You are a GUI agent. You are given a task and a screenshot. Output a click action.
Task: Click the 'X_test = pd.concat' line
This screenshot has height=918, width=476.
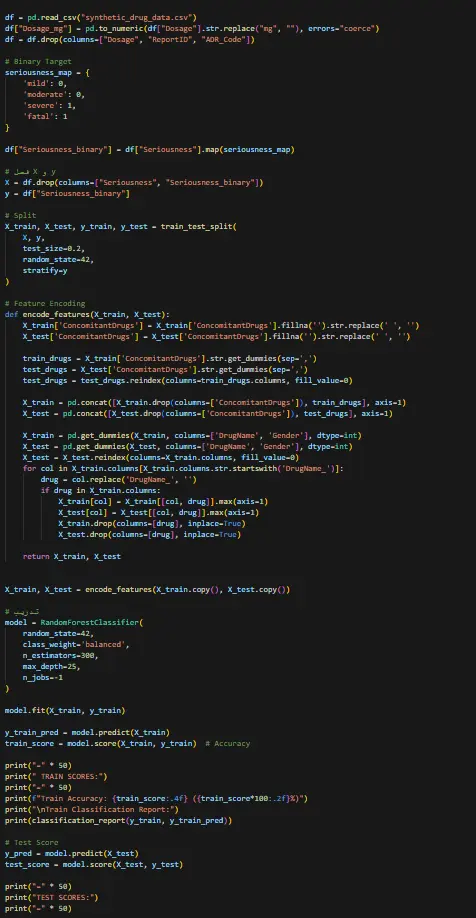[208, 413]
